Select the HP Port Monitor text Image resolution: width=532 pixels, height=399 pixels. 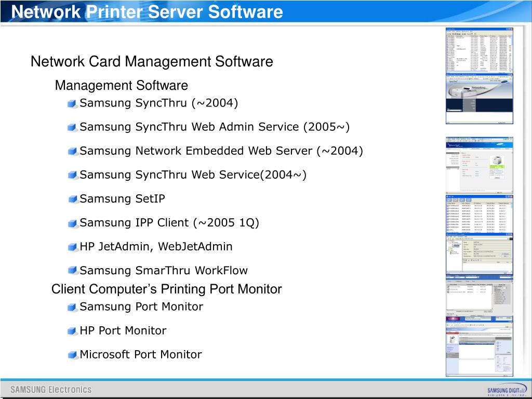[x=123, y=330]
